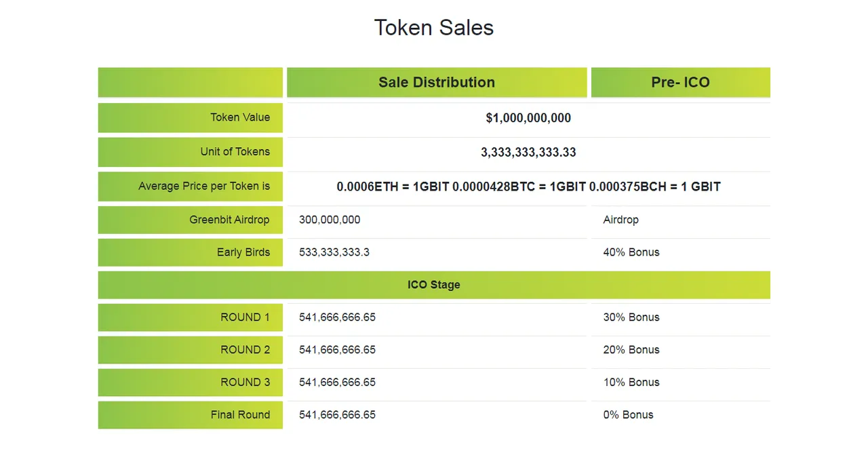This screenshot has height=453, width=868.
Task: Click Average Price per Token label
Action: click(191, 186)
